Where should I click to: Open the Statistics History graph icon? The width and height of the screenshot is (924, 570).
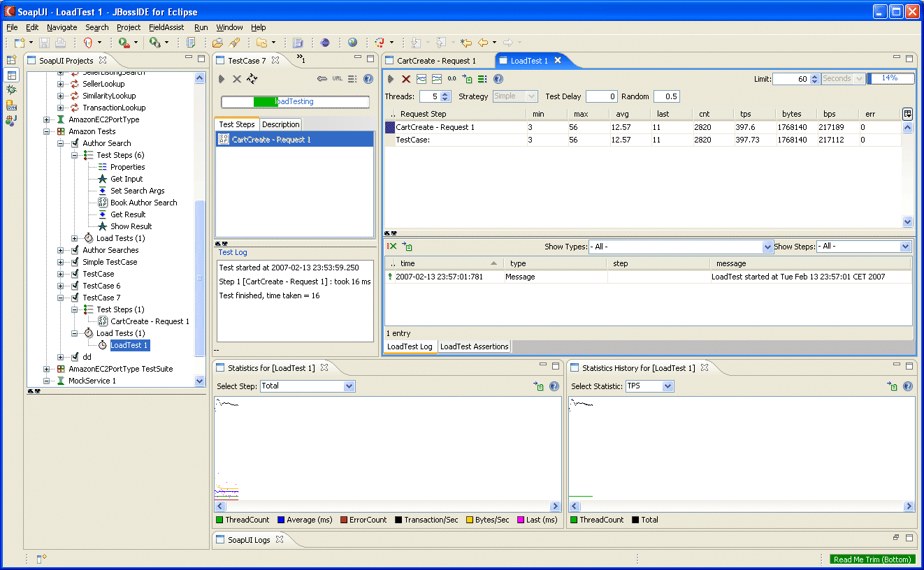coord(436,78)
